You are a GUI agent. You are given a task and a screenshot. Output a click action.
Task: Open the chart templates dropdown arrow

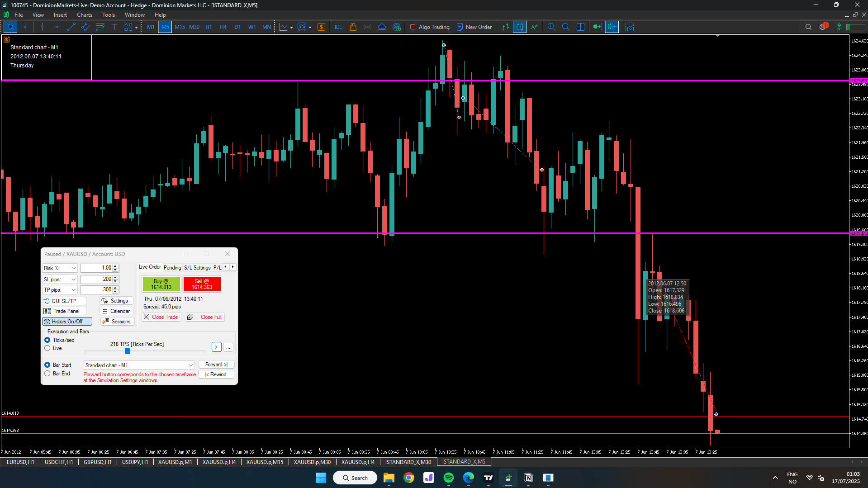pyautogui.click(x=310, y=27)
